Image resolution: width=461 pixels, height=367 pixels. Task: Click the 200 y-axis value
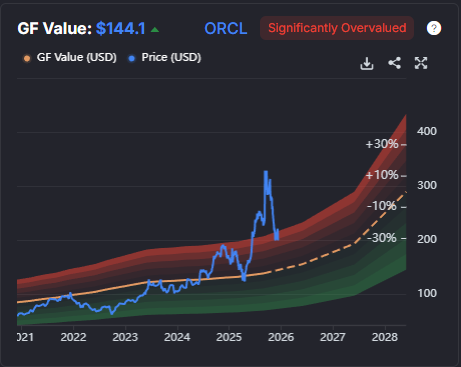(x=427, y=239)
